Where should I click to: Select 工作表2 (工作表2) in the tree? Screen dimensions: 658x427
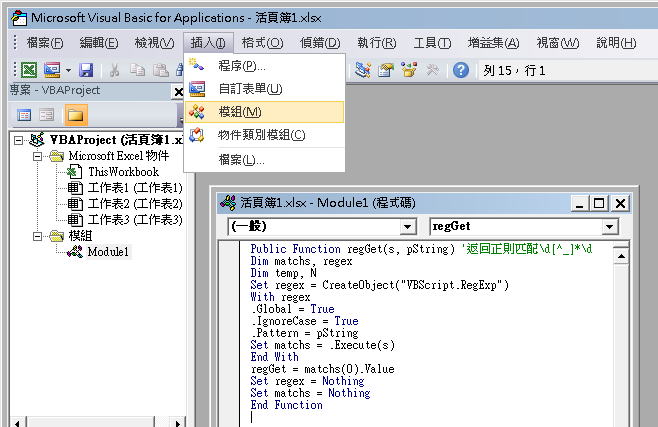coord(135,204)
